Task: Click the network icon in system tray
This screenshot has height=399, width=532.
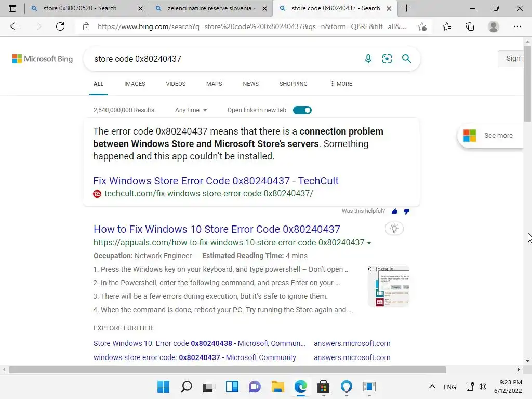Action: 469,387
